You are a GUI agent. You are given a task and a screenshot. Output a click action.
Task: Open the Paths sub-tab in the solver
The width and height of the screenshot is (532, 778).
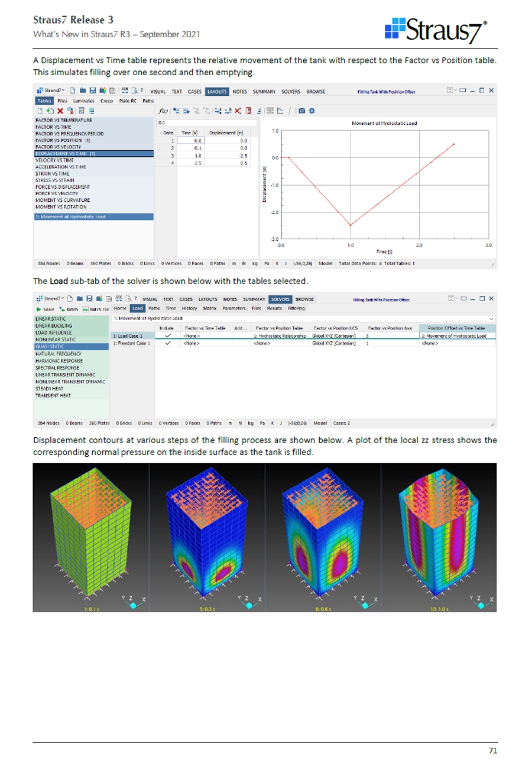point(154,308)
